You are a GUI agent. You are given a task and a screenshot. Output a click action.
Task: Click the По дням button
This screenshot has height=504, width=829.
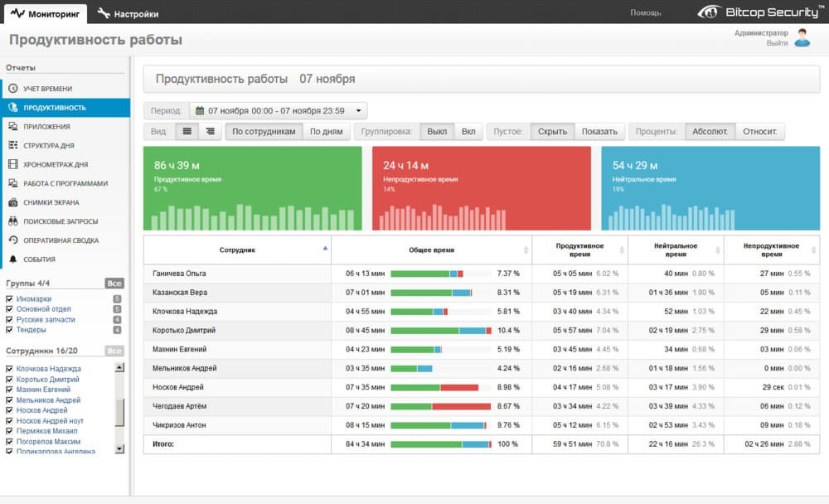(326, 131)
